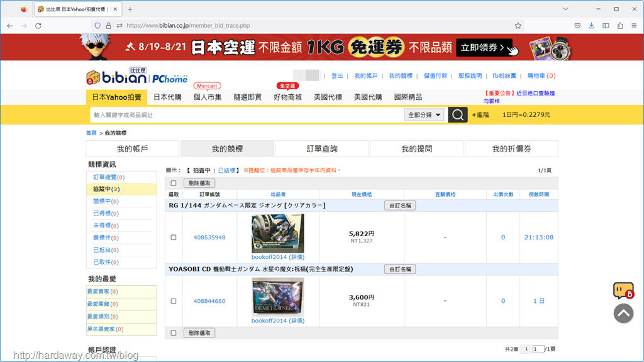Click the scroll-to-top arrow button

623,314
